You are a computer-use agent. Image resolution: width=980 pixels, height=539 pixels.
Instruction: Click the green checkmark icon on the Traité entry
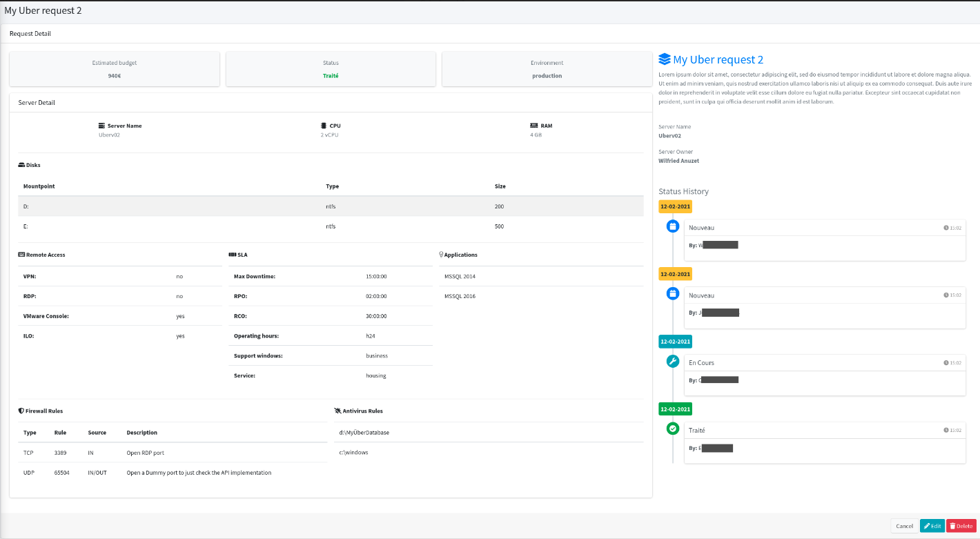click(672, 429)
